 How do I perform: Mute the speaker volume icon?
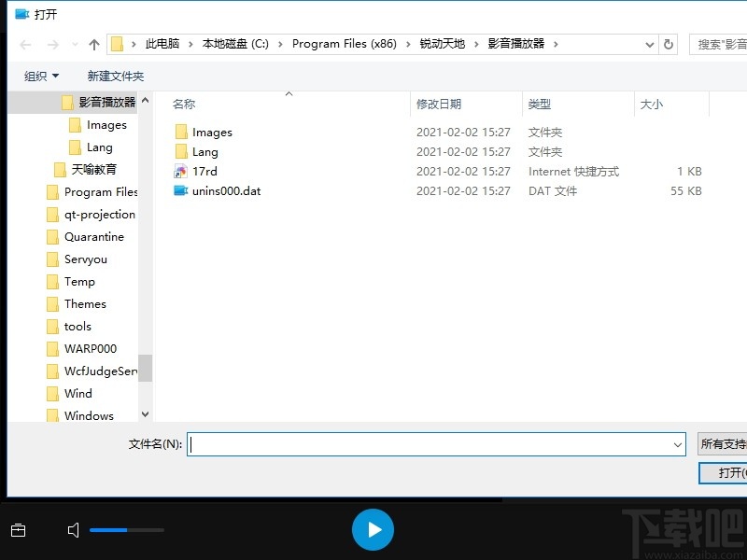[72, 529]
